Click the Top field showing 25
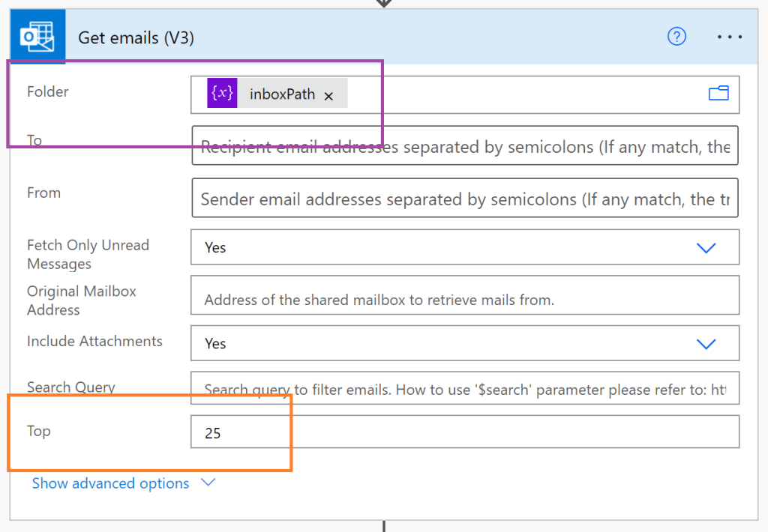768x532 pixels. [465, 433]
